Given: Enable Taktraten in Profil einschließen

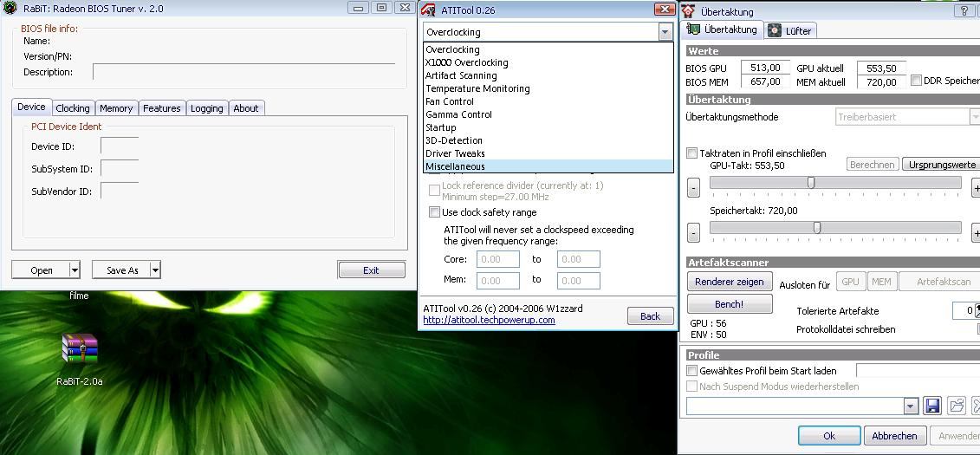Looking at the screenshot, I should tap(691, 153).
